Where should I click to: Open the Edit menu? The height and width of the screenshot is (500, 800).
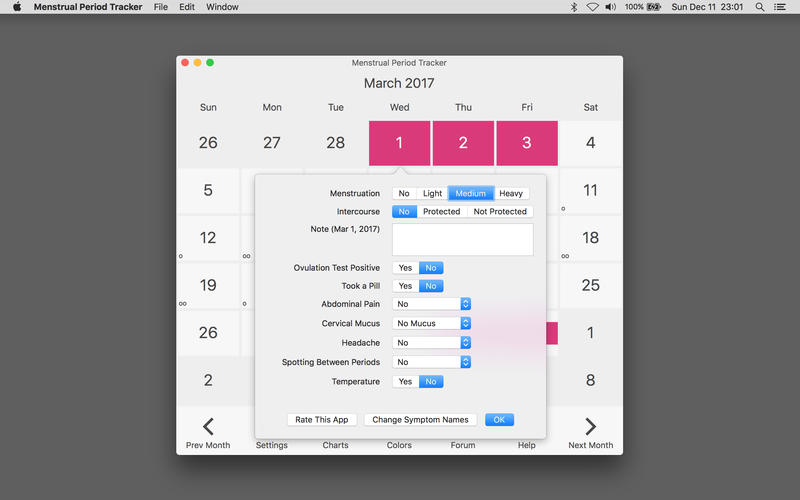[187, 7]
